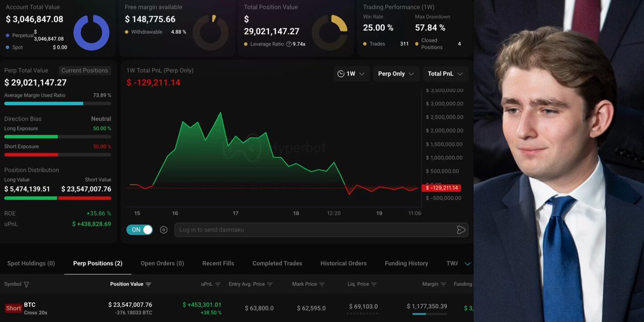
Task: Click the Average Margin Used Ratio bar
Action: point(58,103)
